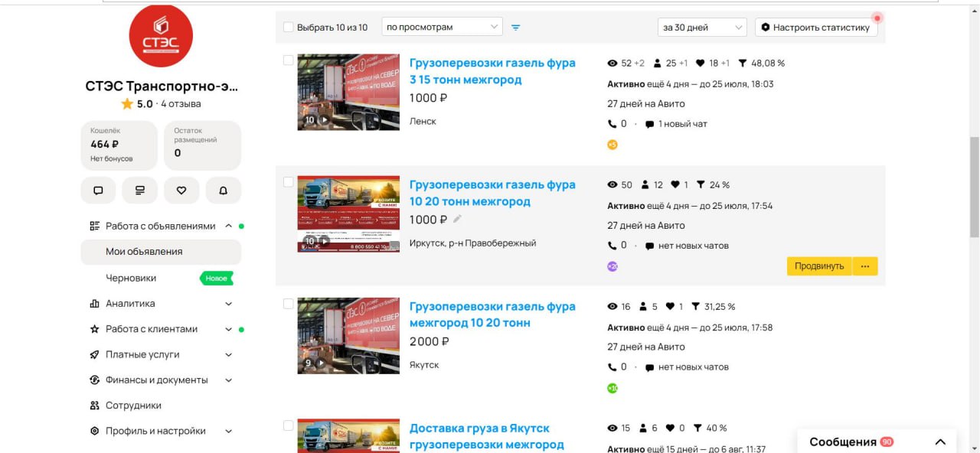980x453 pixels.
Task: Click the Сообщения 90 unread counter badge
Action: (887, 442)
